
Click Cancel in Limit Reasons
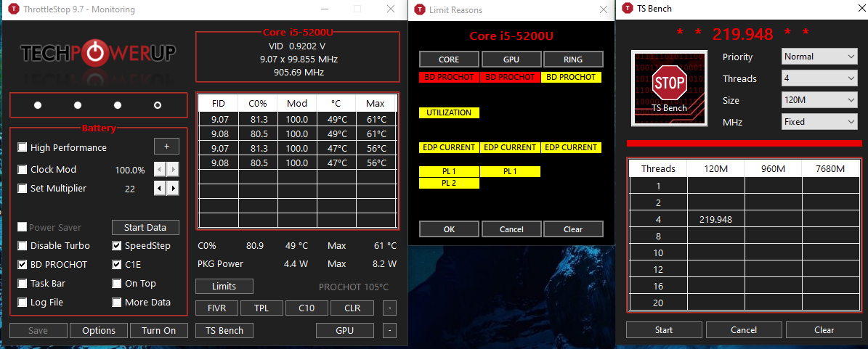(x=511, y=229)
